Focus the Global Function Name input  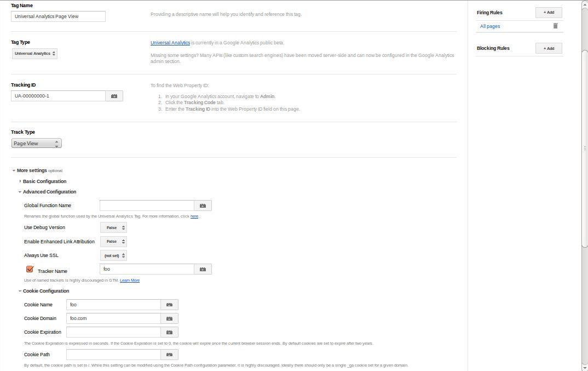(x=147, y=206)
